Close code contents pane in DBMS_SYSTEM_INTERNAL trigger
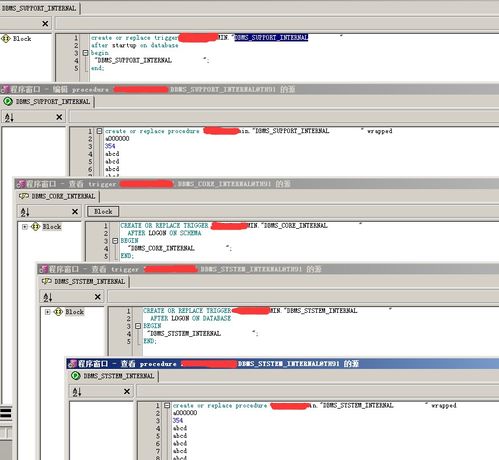Image resolution: width=499 pixels, height=460 pixels. coord(98,297)
